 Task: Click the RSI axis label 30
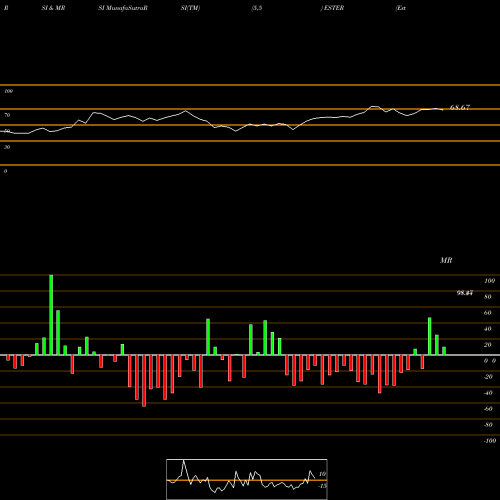point(7,147)
